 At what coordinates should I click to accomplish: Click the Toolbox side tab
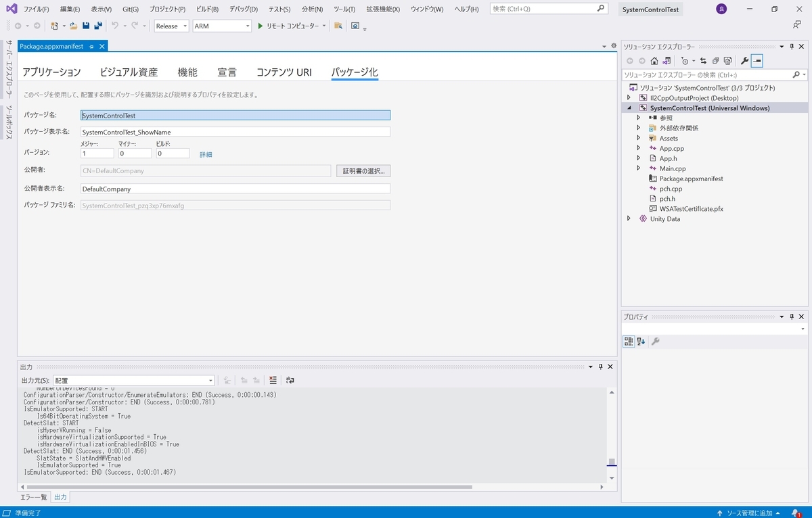tap(9, 122)
